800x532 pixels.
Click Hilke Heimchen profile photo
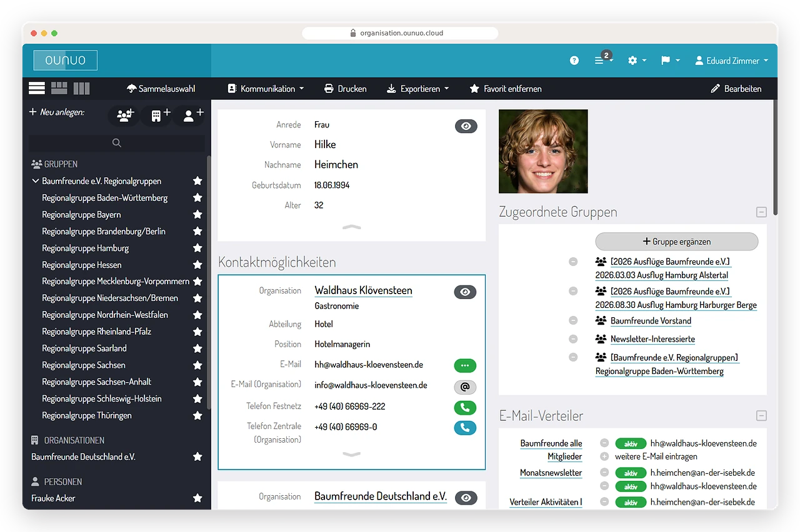coord(543,151)
